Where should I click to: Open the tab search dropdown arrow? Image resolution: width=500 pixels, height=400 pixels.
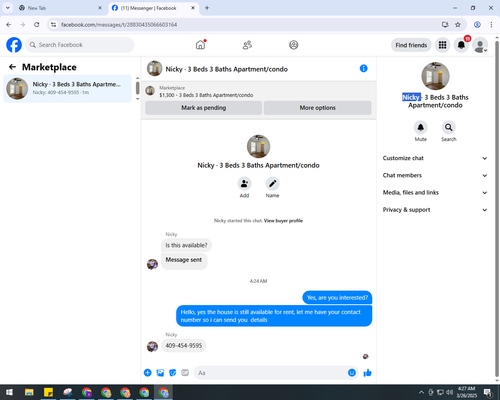(8, 8)
